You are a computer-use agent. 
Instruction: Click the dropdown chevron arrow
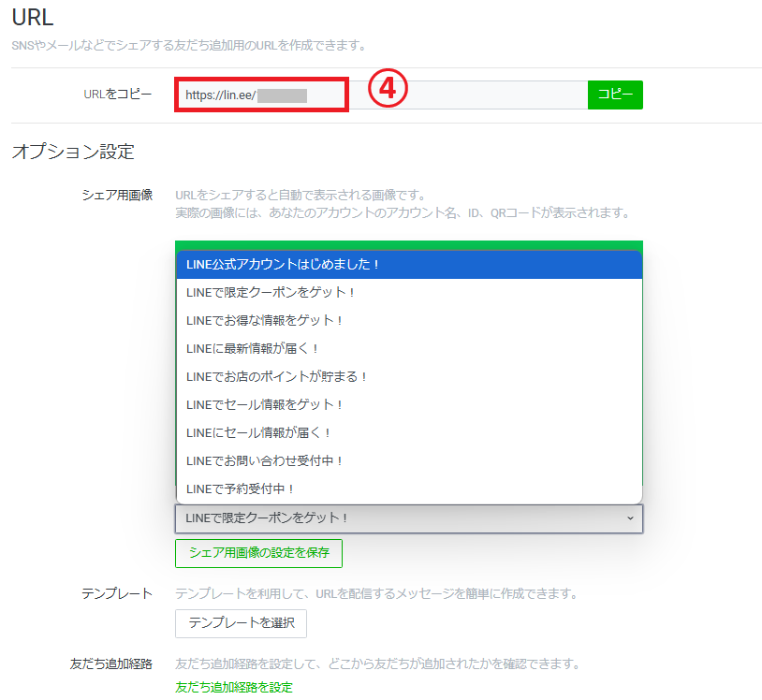(x=630, y=518)
